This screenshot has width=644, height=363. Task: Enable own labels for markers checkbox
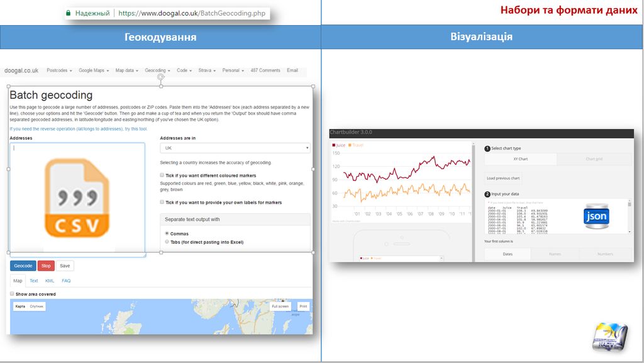click(x=162, y=202)
